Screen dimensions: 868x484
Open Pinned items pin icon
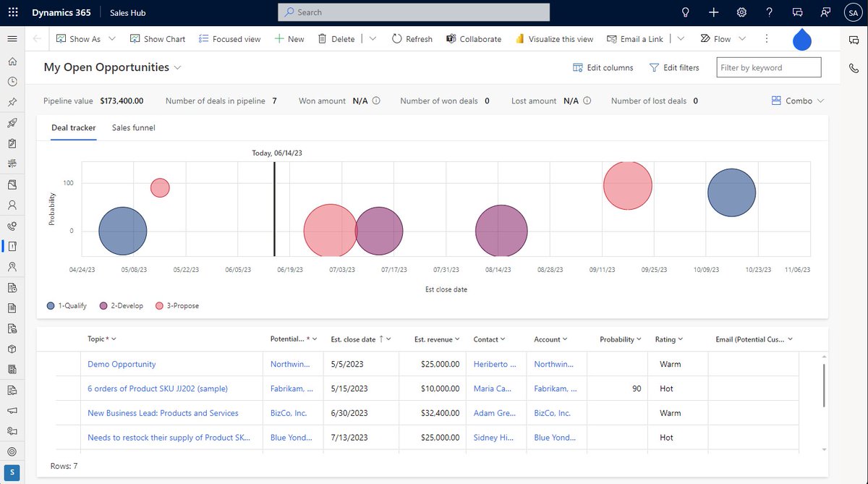click(12, 102)
